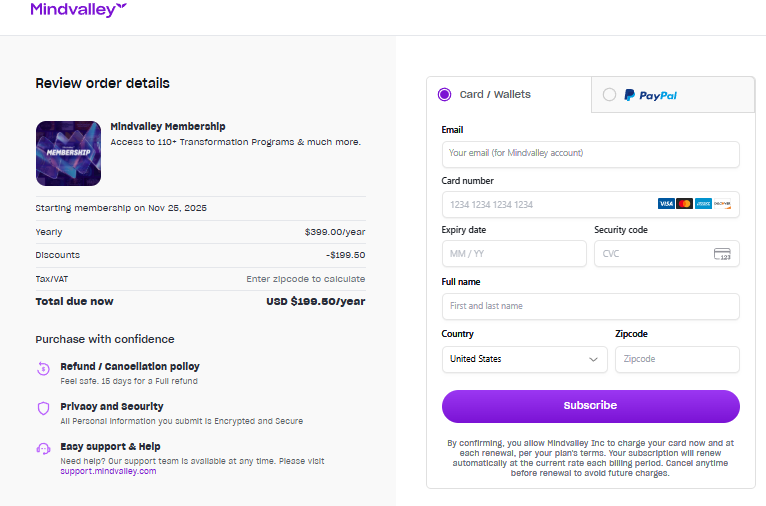
Task: Click the Discover card icon
Action: tap(722, 204)
